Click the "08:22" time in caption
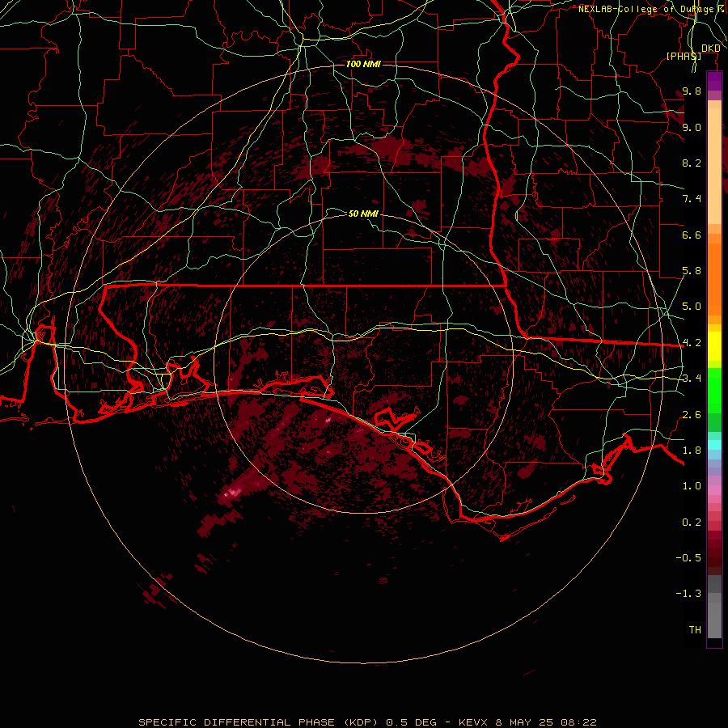Image resolution: width=728 pixels, height=728 pixels. click(578, 722)
